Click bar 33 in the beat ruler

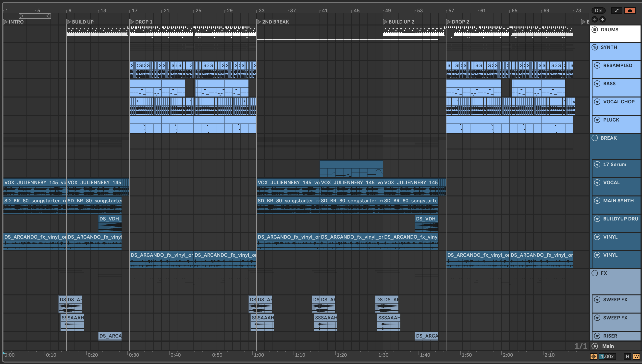(x=261, y=11)
